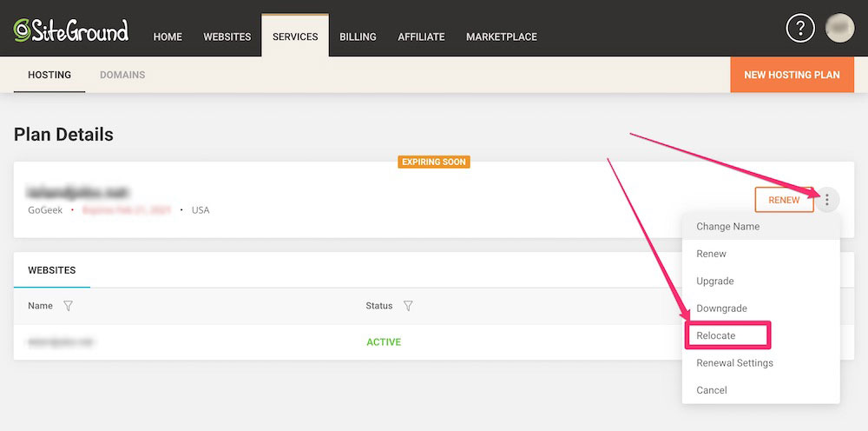Click the EXPIRING SOON badge
Screen dimensions: 868x431
(434, 162)
